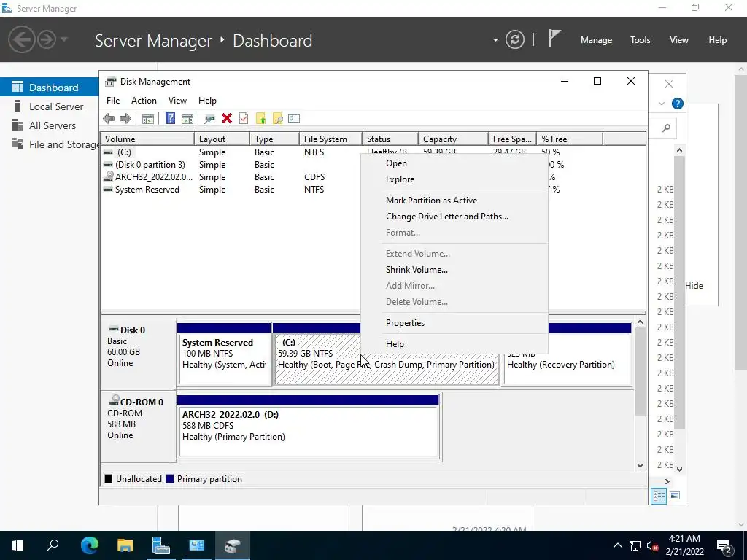Click the settings checklist toolbar icon

click(x=294, y=118)
